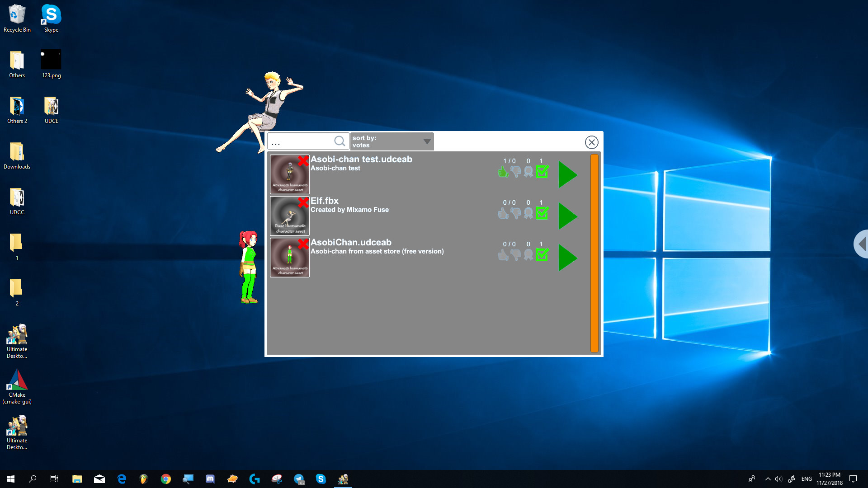Image resolution: width=868 pixels, height=488 pixels.
Task: Select the Elf.fbx character thumbnail
Action: pyautogui.click(x=289, y=216)
